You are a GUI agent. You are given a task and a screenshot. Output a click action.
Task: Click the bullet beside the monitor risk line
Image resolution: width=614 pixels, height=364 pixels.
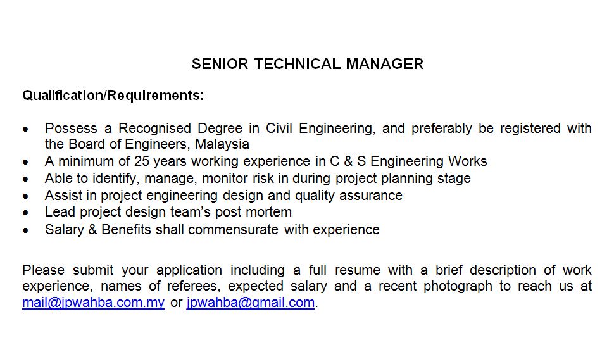pyautogui.click(x=25, y=179)
